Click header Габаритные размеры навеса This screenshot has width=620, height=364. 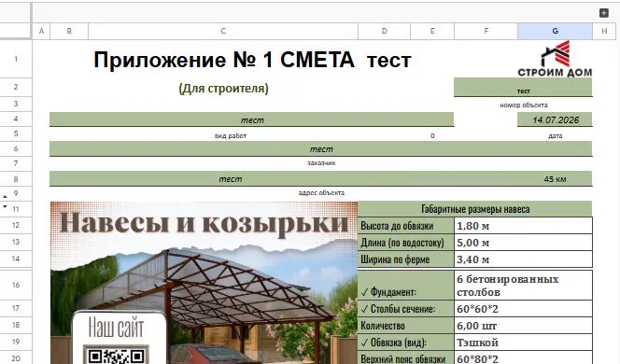475,209
